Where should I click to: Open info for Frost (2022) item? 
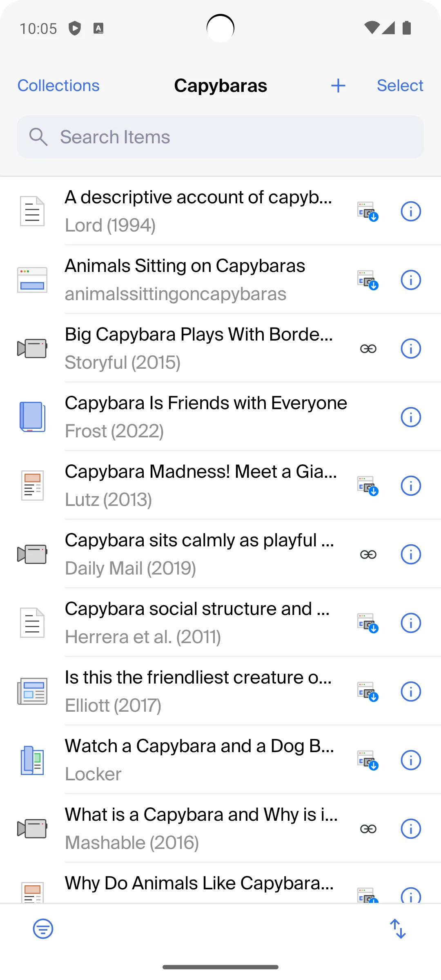click(411, 417)
